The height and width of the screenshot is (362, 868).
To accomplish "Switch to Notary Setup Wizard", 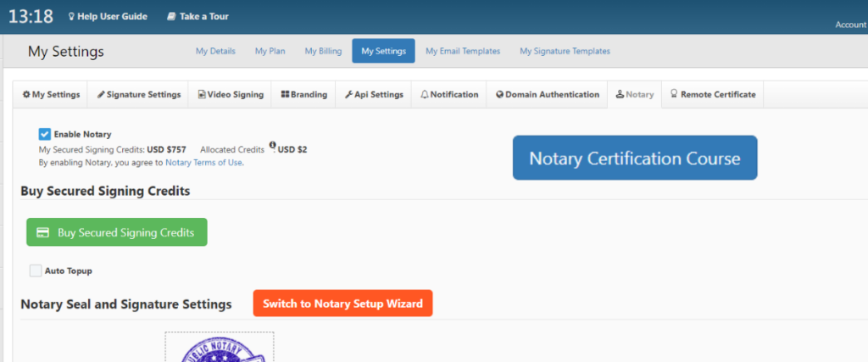I will tap(342, 304).
